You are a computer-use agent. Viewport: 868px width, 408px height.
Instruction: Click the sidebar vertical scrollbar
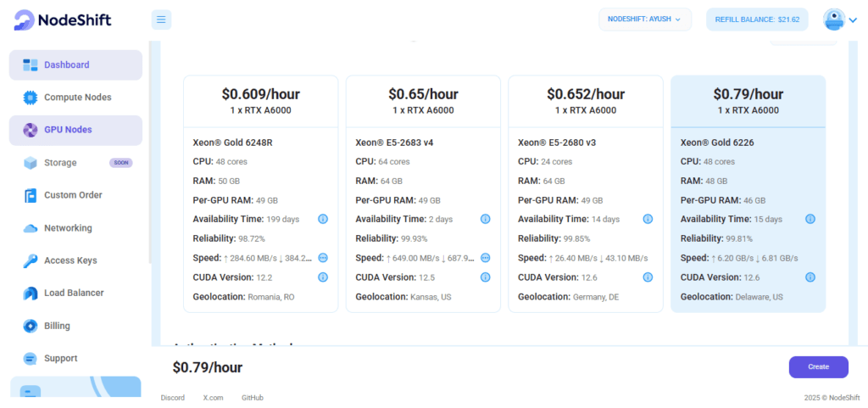click(x=148, y=152)
